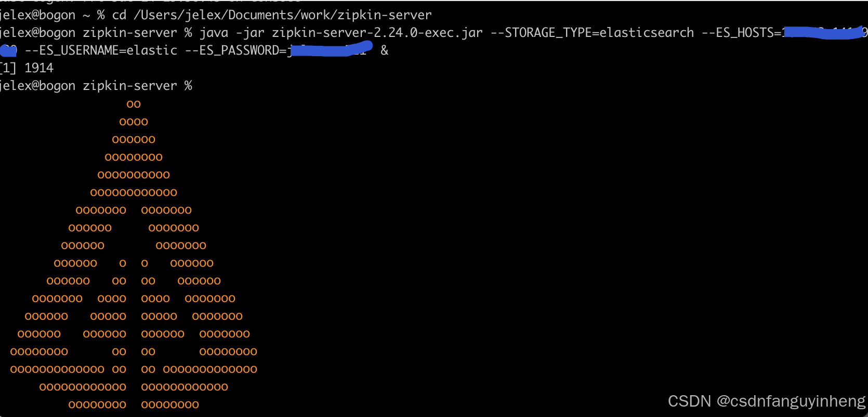This screenshot has height=417, width=868.
Task: Click the --STORAGE_TYPE=elasticsearch argument
Action: coord(592,33)
